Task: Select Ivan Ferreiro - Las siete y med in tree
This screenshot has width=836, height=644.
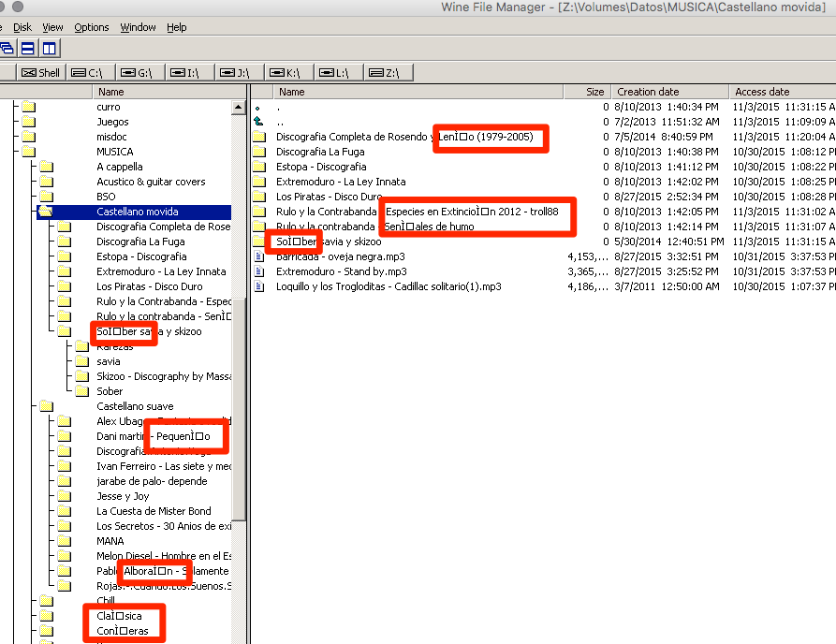Action: (x=164, y=466)
